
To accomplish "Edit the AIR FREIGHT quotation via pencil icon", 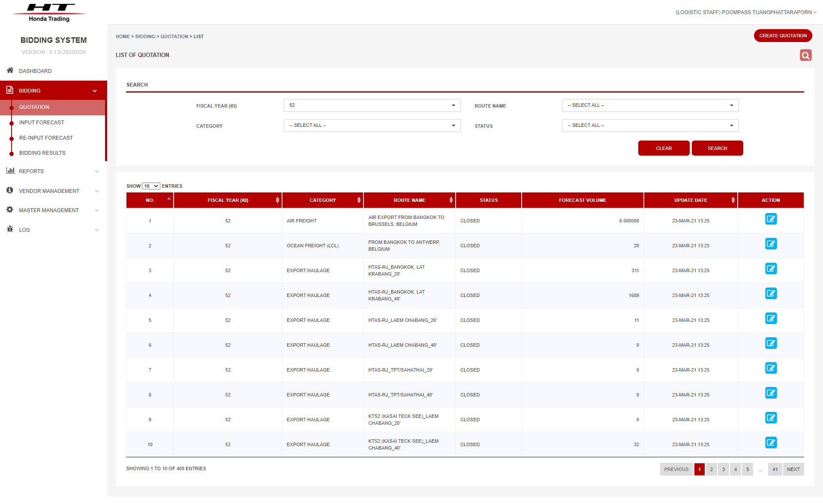I will 771,219.
